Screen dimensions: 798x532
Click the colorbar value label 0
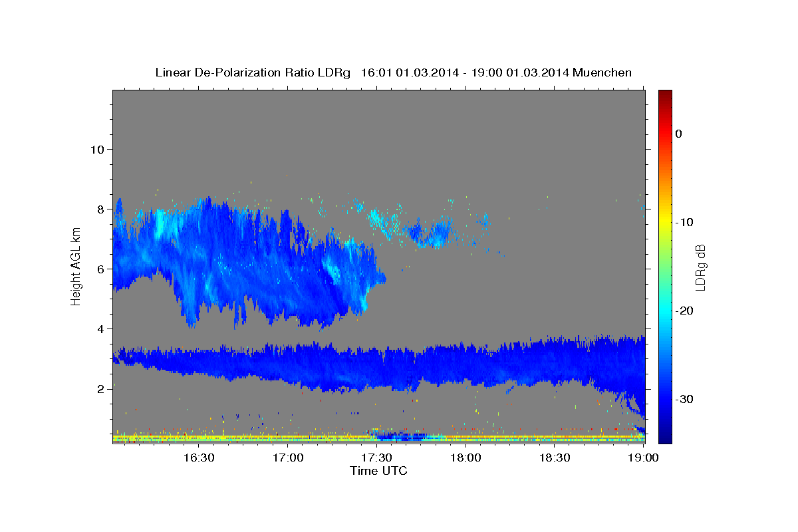(679, 134)
